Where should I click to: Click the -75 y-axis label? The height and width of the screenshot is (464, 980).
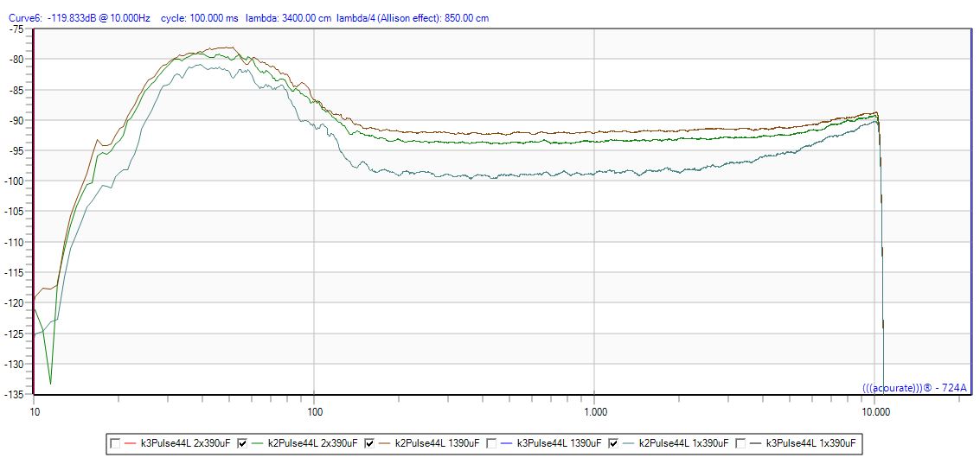click(15, 29)
